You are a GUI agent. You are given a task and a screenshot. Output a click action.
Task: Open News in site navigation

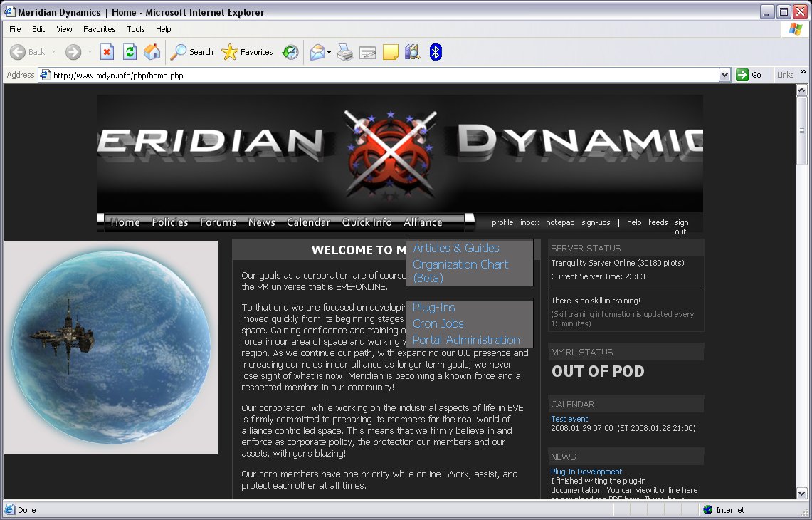261,222
